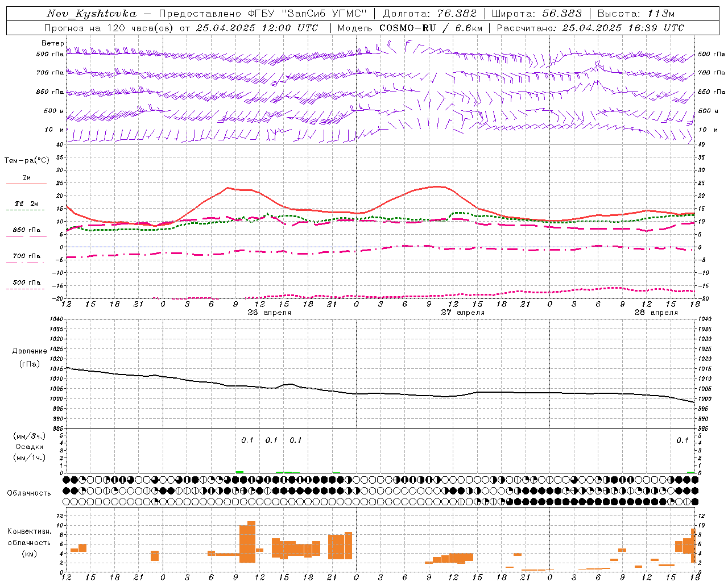Click the pink dashed 500 гПа legend line
The height and width of the screenshot is (582, 728).
coord(25,289)
